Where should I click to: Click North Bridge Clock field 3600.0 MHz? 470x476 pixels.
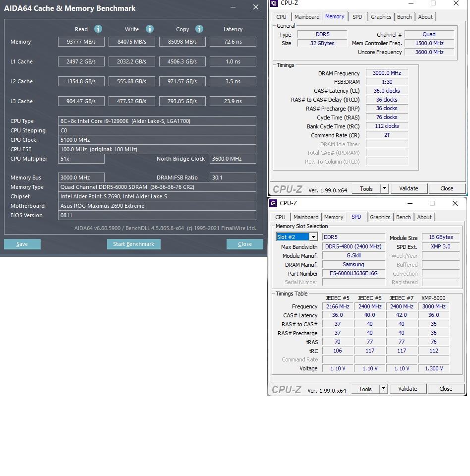233,159
